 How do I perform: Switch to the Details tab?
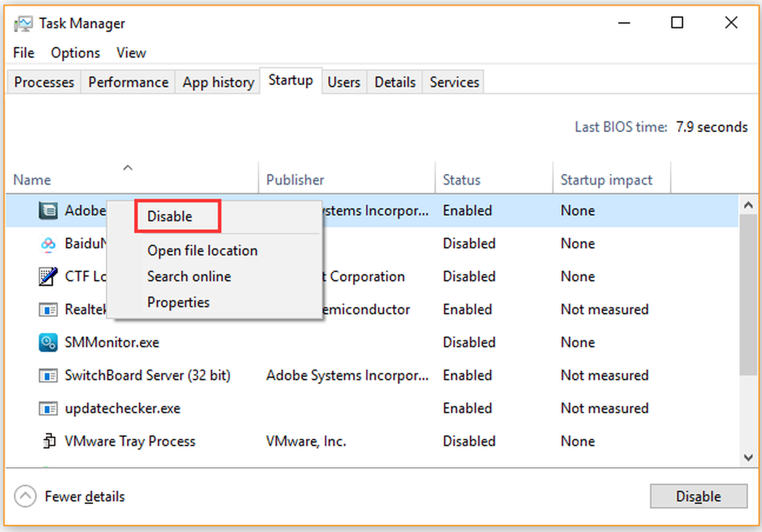(395, 83)
